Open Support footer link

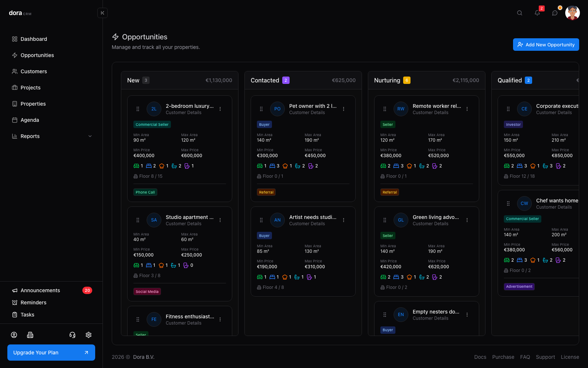[x=545, y=357]
